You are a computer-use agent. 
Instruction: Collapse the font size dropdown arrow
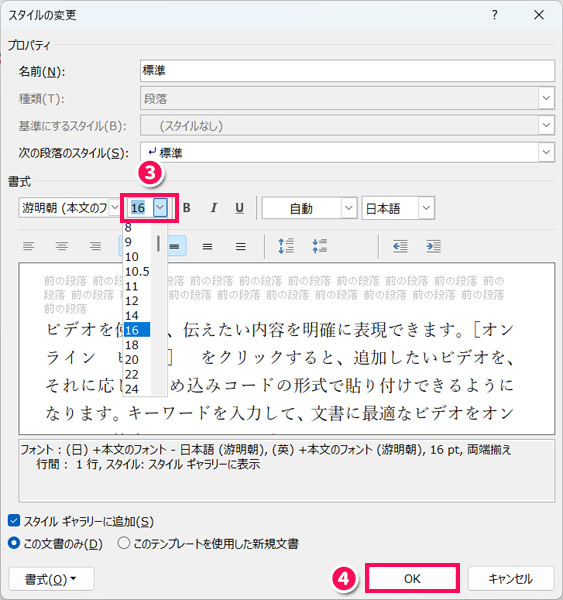pyautogui.click(x=160, y=208)
